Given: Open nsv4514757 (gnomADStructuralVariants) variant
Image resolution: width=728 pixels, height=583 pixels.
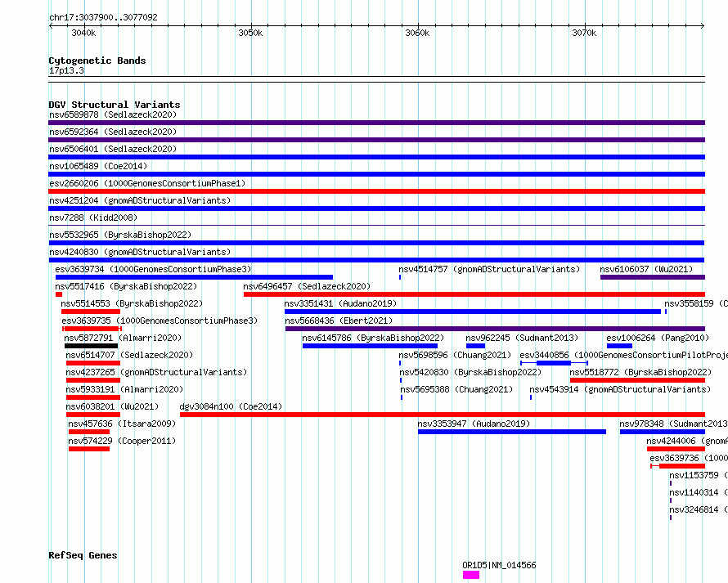Looking at the screenshot, I should [489, 269].
